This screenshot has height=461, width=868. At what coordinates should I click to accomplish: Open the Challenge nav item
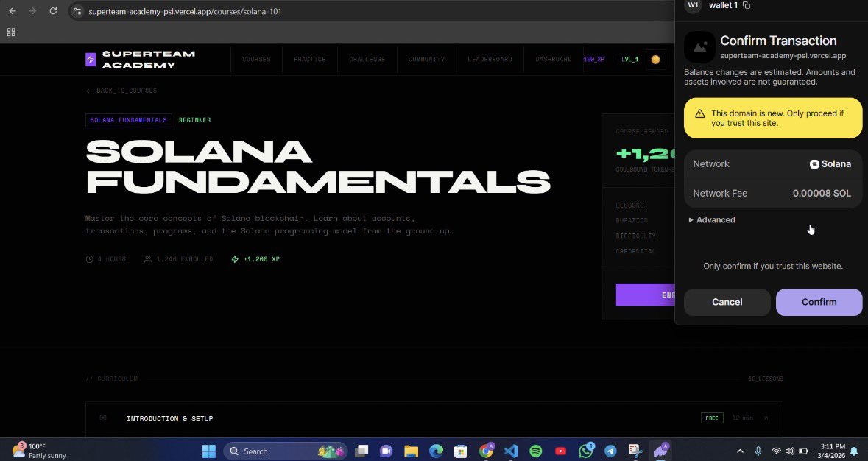pyautogui.click(x=367, y=59)
